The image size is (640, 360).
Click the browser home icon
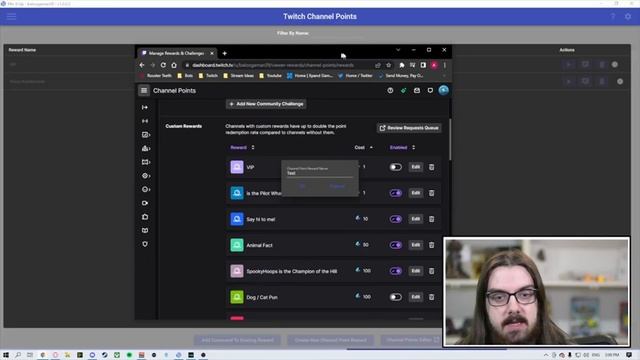pos(174,65)
